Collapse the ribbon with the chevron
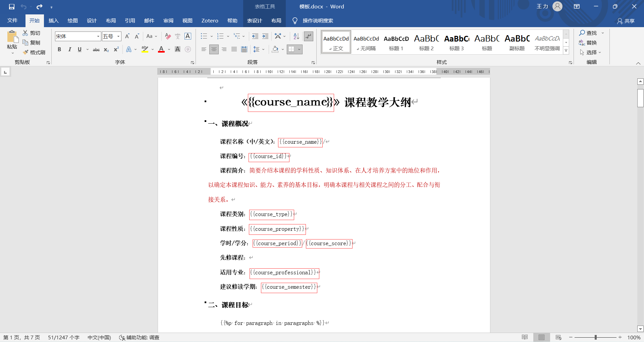 (x=638, y=63)
